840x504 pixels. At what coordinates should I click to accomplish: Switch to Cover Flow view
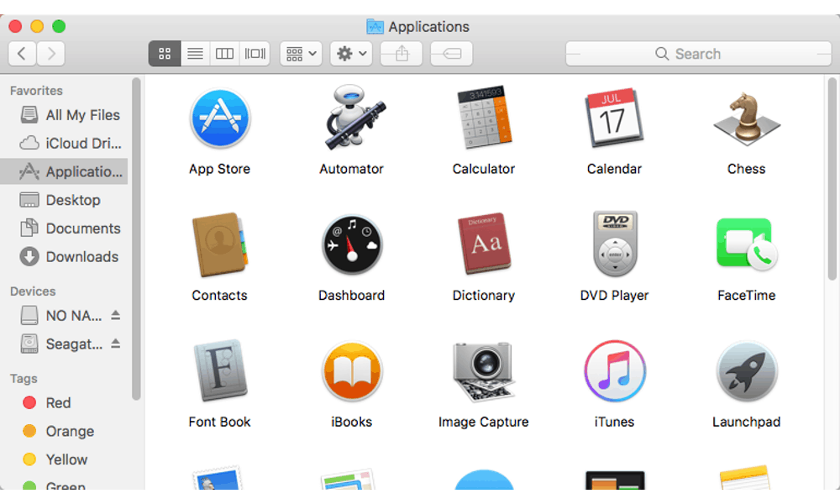click(x=255, y=54)
